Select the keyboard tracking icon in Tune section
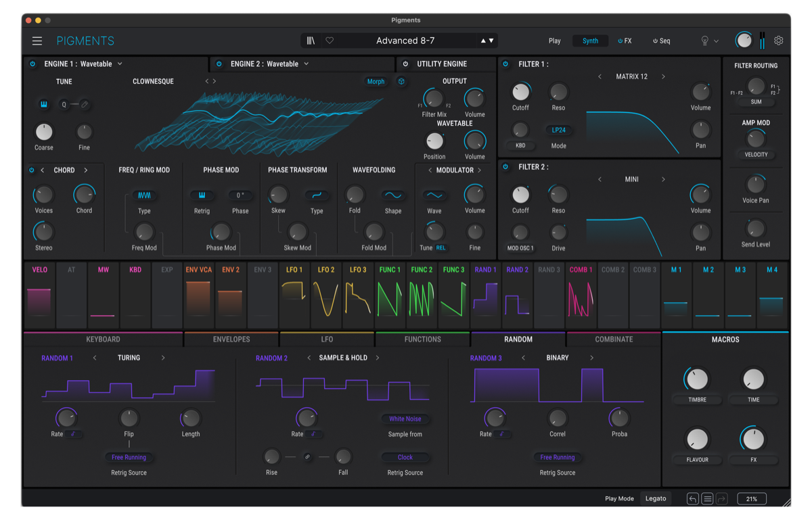This screenshot has height=520, width=812. (43, 105)
